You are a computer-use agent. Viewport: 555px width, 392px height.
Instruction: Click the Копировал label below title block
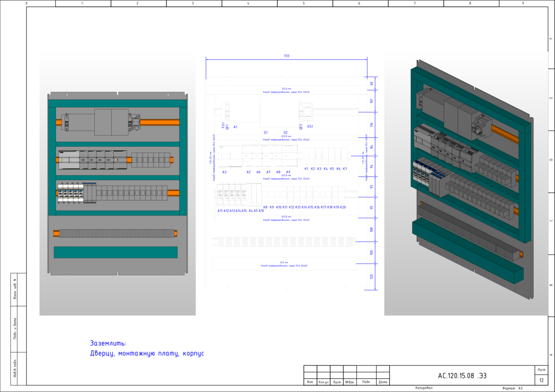point(424,388)
